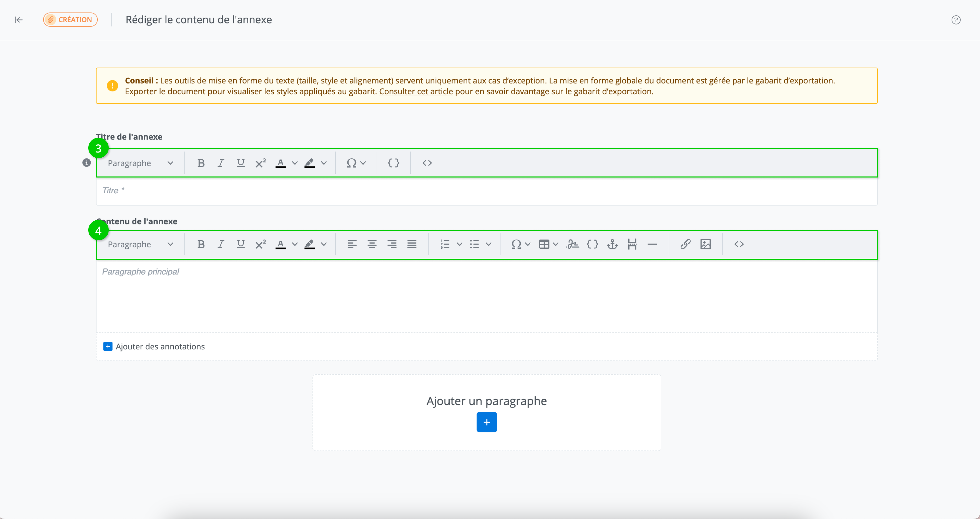This screenshot has height=519, width=980.
Task: Center align text in content editor
Action: pyautogui.click(x=372, y=244)
